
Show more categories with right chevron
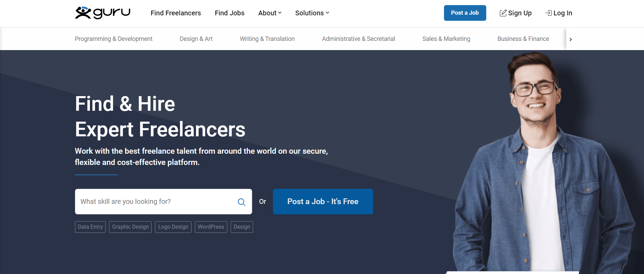(x=571, y=40)
